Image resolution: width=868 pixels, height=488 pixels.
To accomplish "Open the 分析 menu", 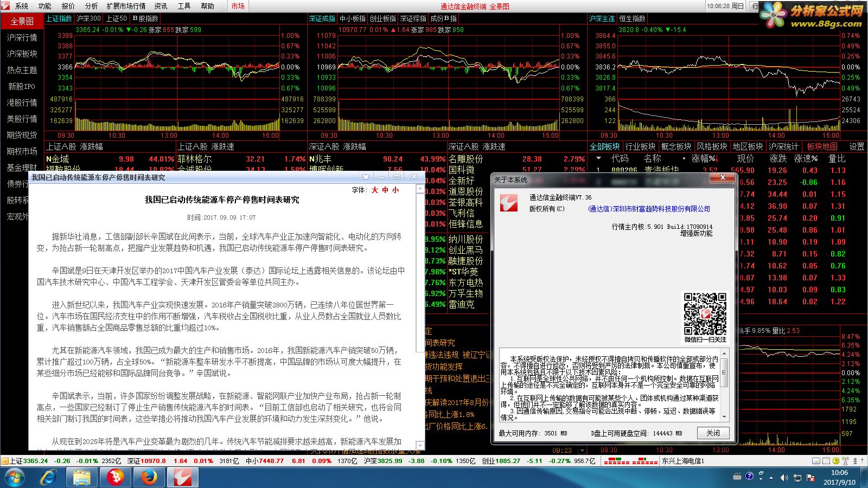I will tap(91, 6).
